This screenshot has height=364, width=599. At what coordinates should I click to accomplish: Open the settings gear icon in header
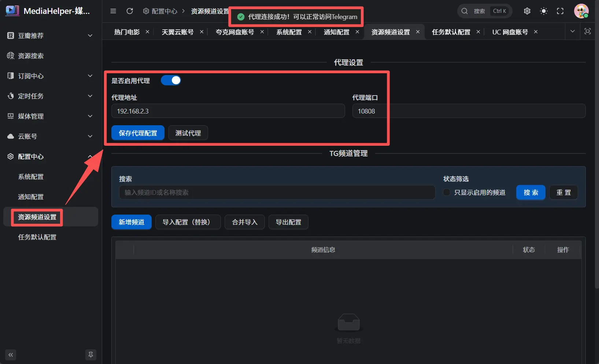pos(527,11)
